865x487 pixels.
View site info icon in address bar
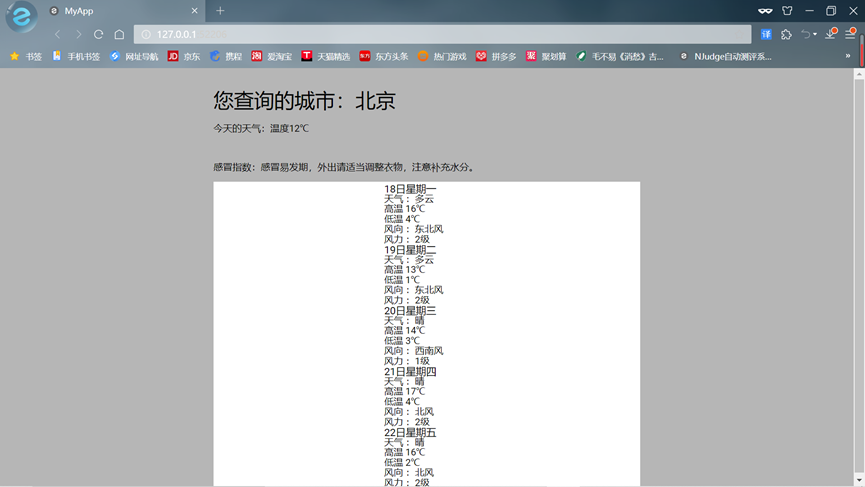point(146,34)
